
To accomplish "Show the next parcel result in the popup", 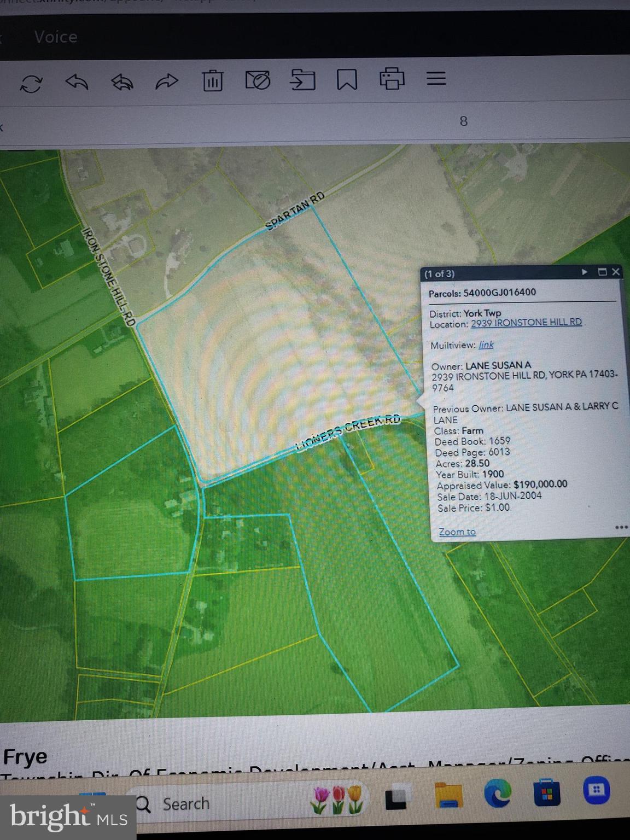I will tap(584, 272).
